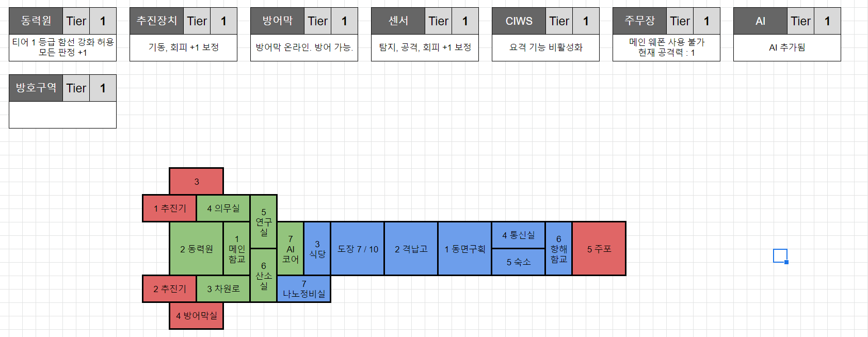Screen dimensions: 868x337
Task: Select the 동력원 header cell
Action: (36, 21)
